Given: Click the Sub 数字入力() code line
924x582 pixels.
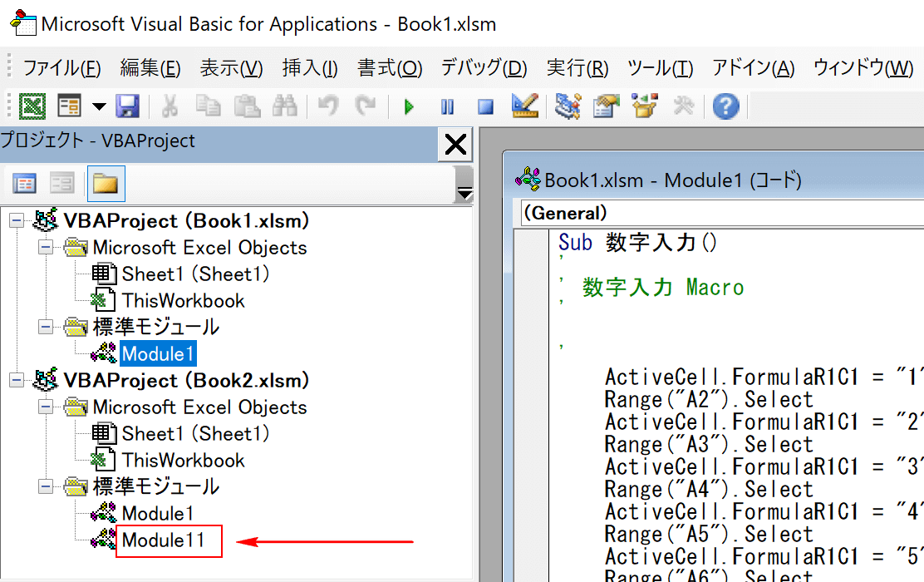Looking at the screenshot, I should (637, 242).
